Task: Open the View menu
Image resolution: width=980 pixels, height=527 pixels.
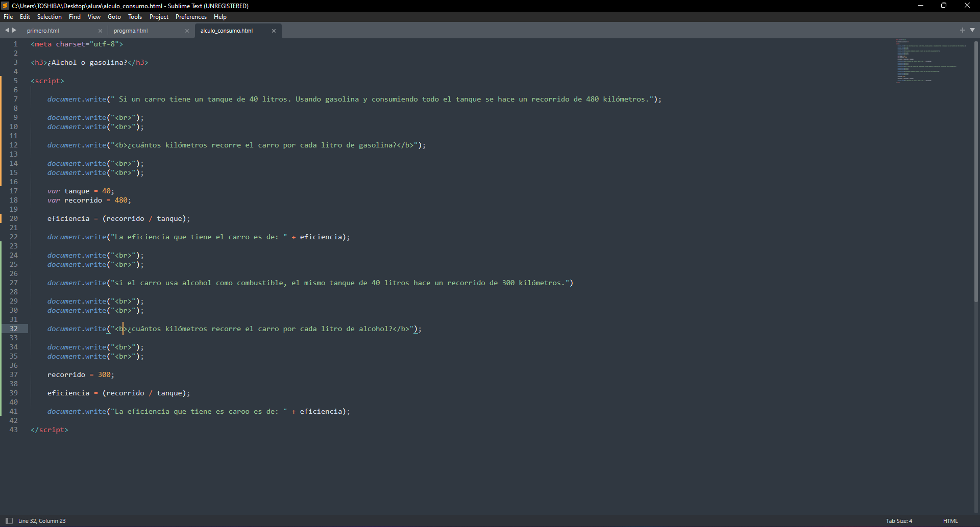Action: tap(94, 17)
